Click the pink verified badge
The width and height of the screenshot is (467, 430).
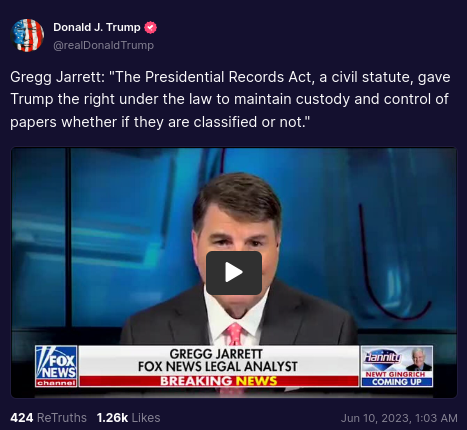[151, 27]
